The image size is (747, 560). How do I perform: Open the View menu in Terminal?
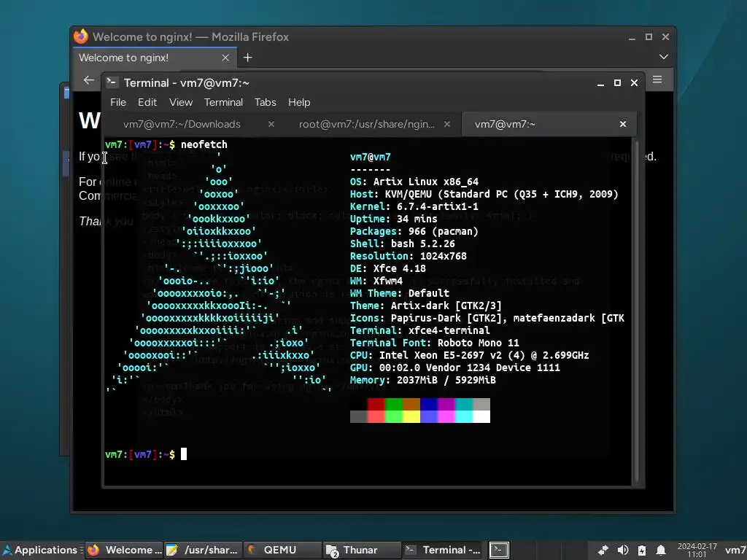click(x=181, y=102)
